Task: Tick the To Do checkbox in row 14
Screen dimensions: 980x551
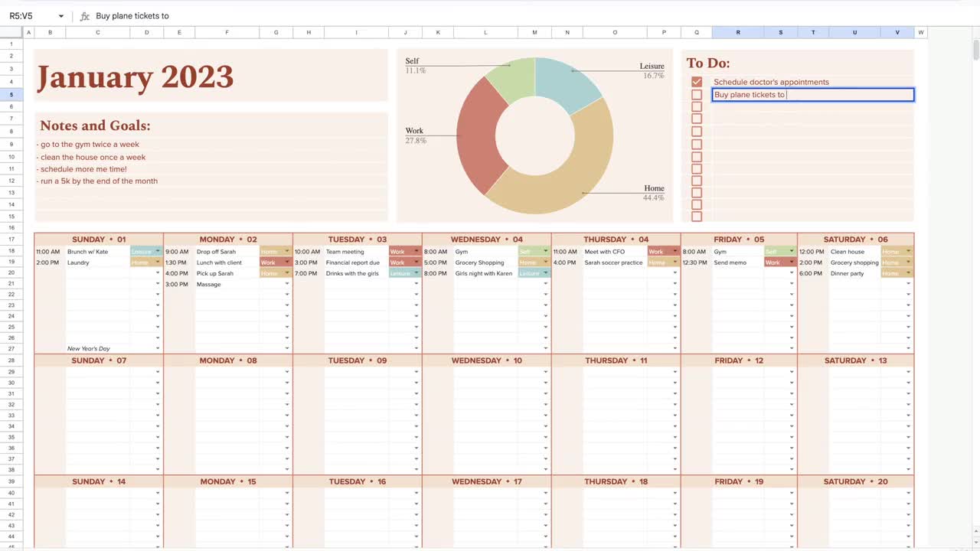Action: pos(697,204)
